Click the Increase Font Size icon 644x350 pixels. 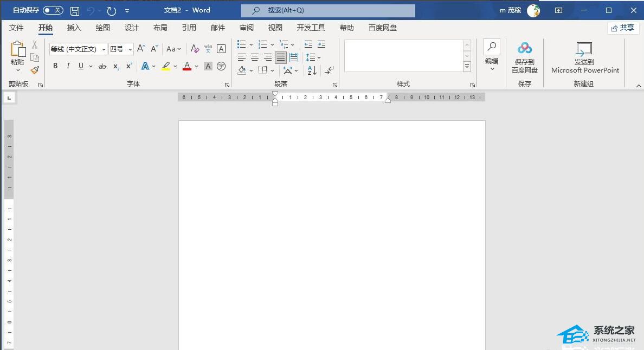(x=141, y=48)
